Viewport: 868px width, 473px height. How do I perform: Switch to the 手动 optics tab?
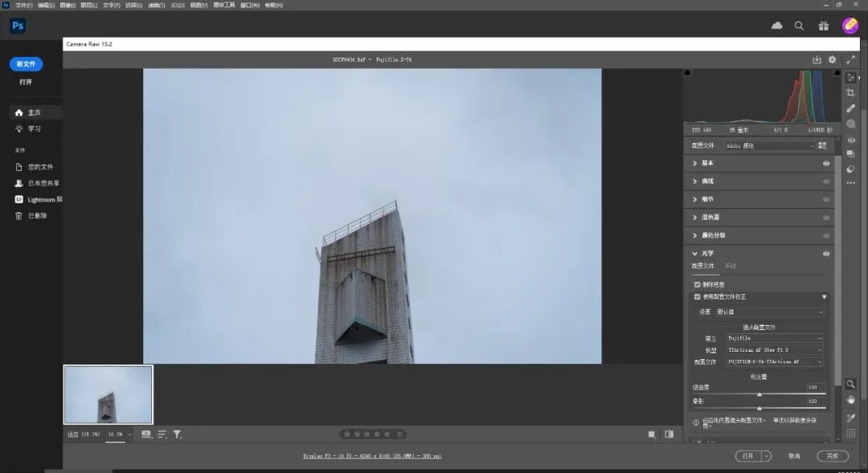pos(731,266)
